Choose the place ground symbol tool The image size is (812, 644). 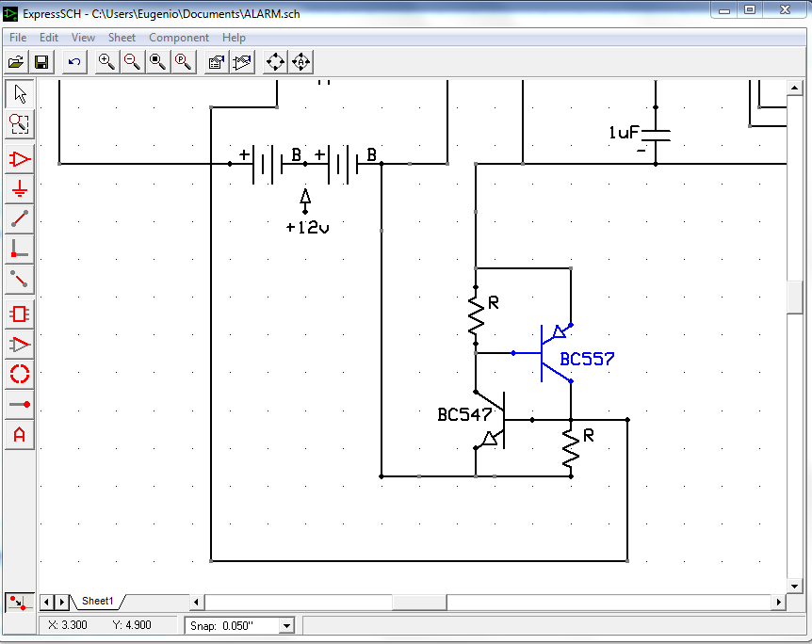20,189
